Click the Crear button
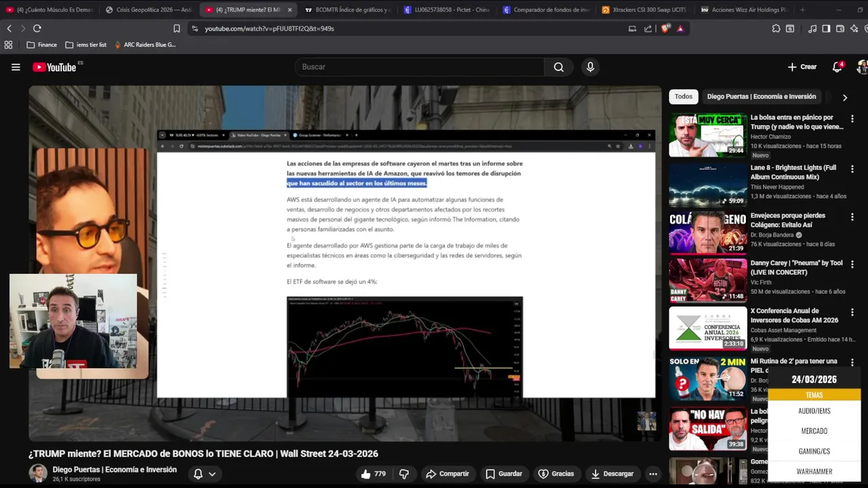 tap(802, 67)
